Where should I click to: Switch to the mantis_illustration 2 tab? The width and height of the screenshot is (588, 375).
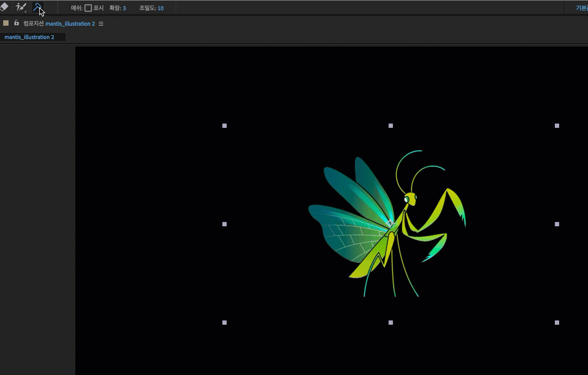29,37
